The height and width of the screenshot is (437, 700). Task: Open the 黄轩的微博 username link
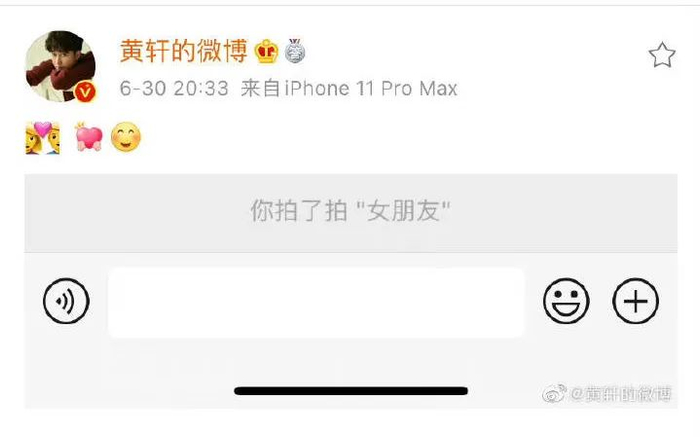click(x=183, y=50)
